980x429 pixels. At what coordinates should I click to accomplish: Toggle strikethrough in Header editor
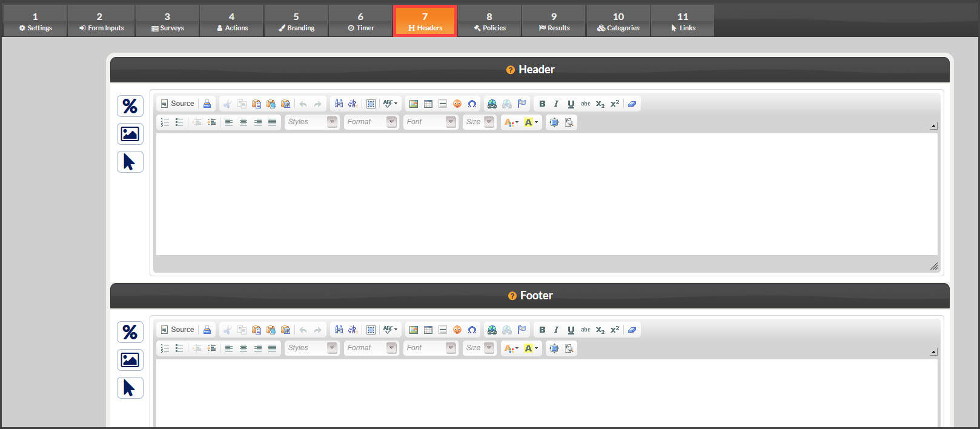(x=585, y=104)
